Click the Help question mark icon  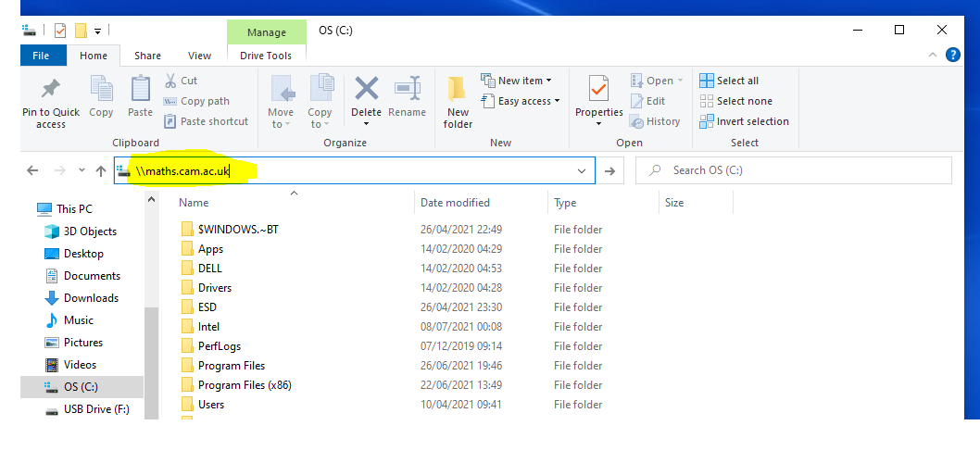(952, 56)
